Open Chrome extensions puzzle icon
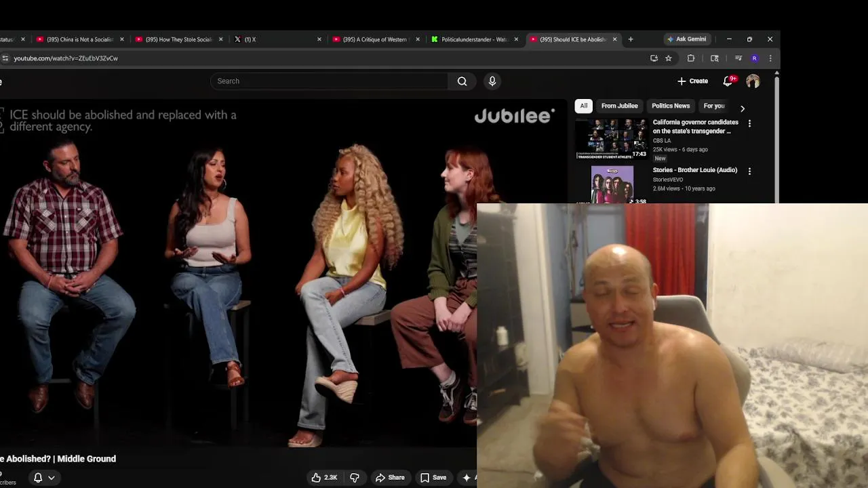This screenshot has height=488, width=868. point(691,58)
